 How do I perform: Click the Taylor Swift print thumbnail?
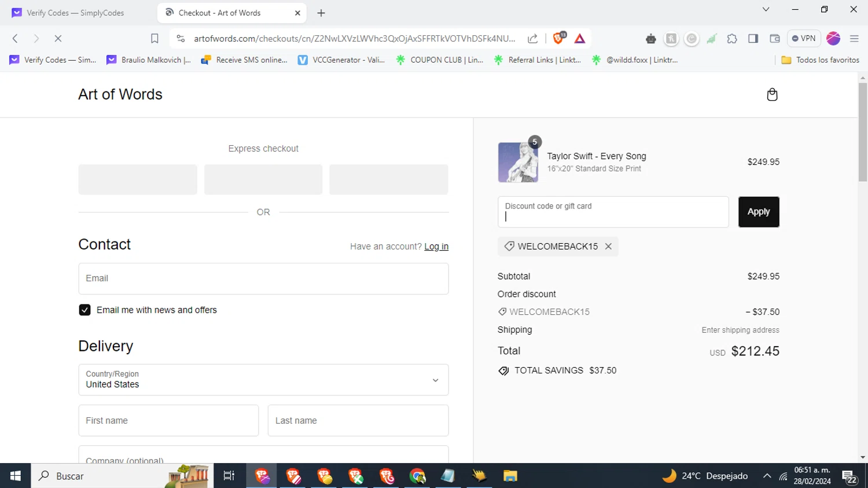(x=518, y=163)
